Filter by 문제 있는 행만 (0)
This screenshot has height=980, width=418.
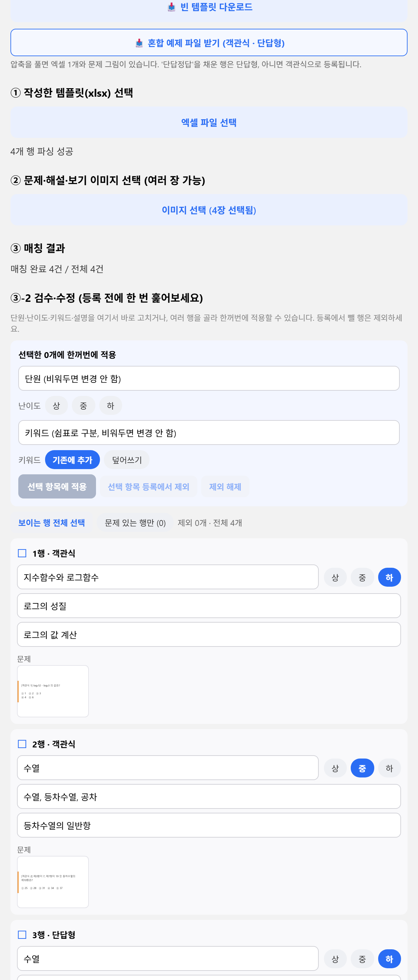coord(135,522)
